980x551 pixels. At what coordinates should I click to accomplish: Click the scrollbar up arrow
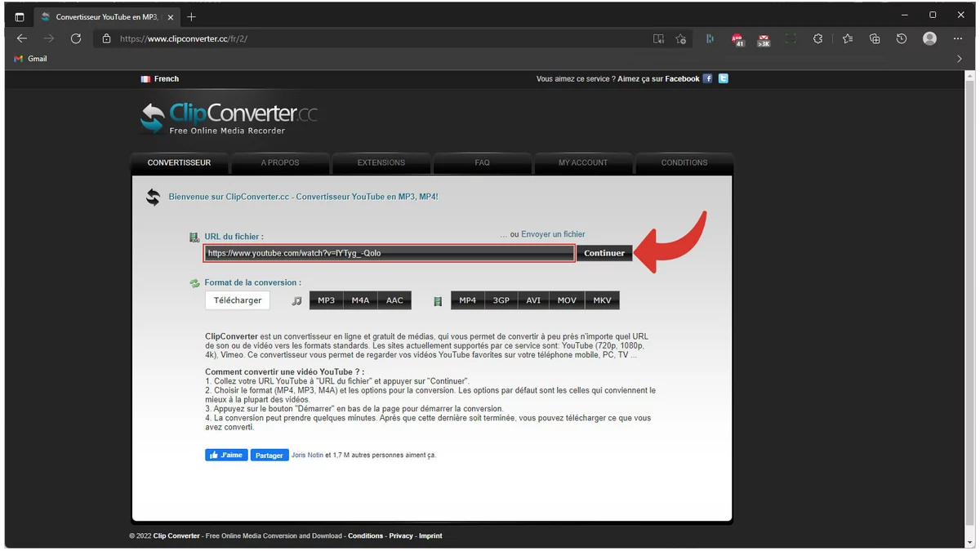click(x=969, y=76)
